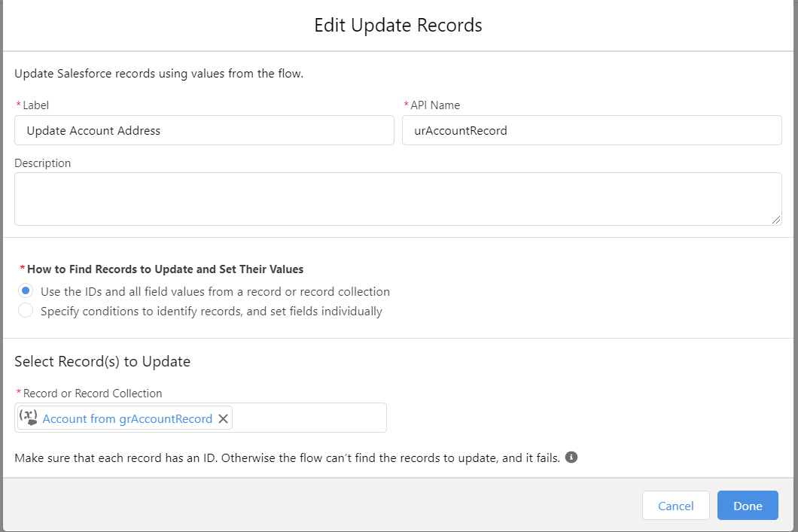The width and height of the screenshot is (798, 532).
Task: Click the variable resource icon in the record pill
Action: pyautogui.click(x=29, y=418)
